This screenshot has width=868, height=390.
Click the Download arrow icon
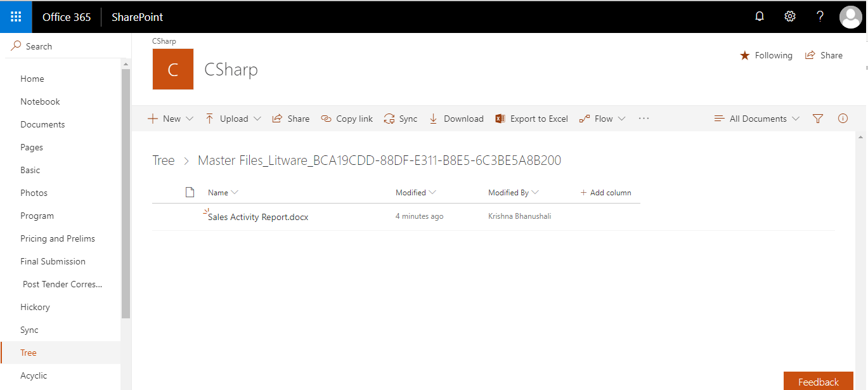click(434, 119)
